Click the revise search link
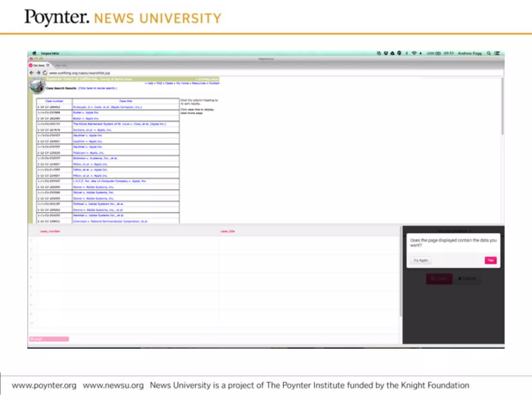The image size is (532, 399). pos(97,88)
